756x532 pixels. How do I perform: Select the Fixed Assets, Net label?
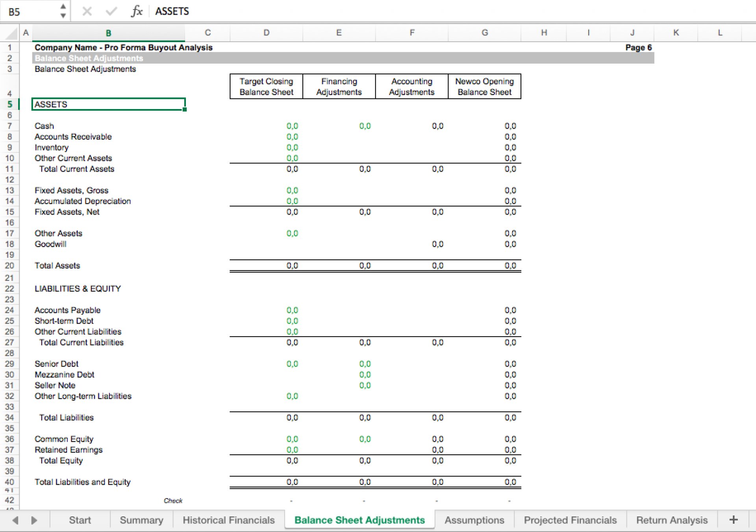[67, 212]
